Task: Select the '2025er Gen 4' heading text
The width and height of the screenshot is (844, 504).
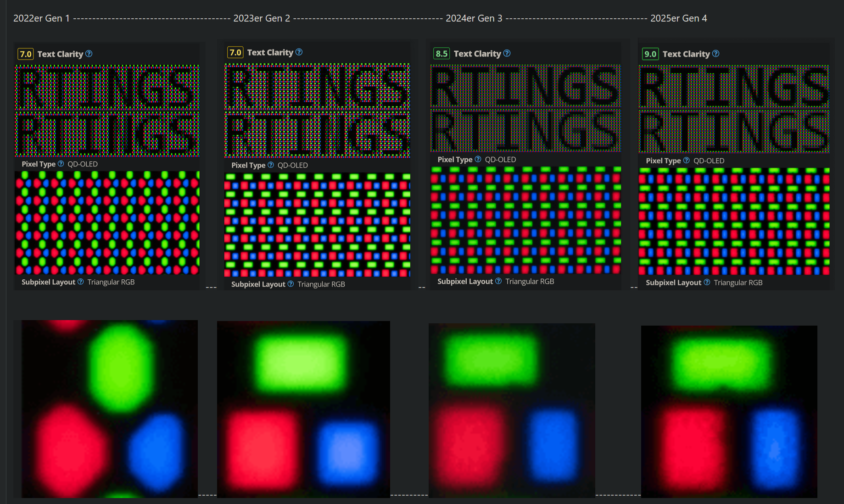Action: click(678, 18)
